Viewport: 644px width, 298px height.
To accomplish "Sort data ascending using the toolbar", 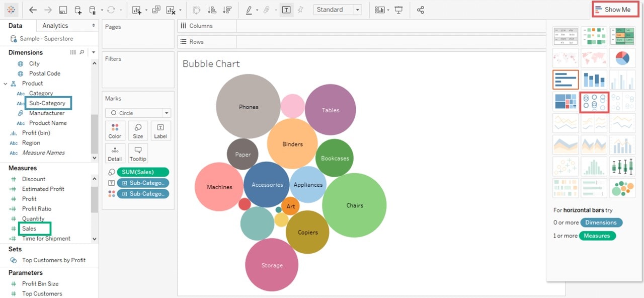I will [x=212, y=10].
